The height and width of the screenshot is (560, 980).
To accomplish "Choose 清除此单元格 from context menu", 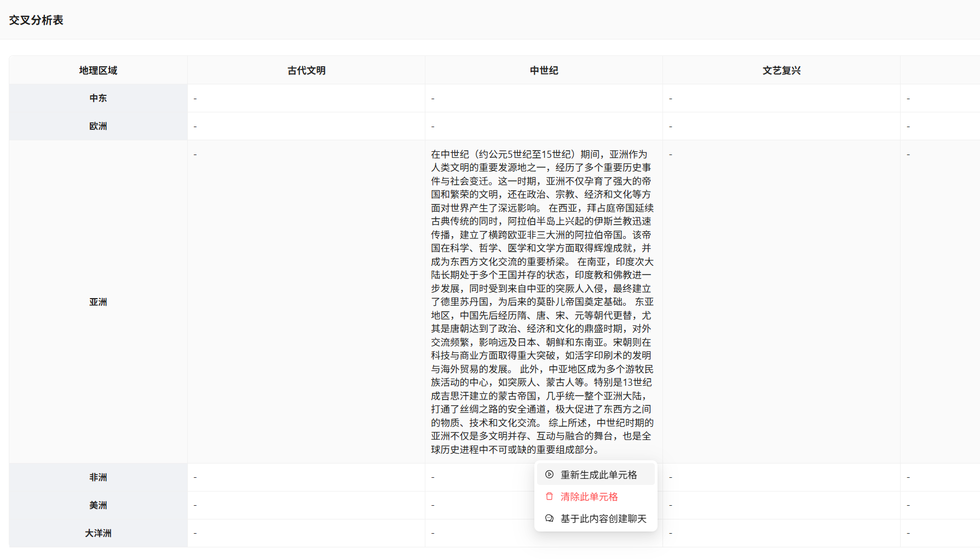I will tap(589, 497).
